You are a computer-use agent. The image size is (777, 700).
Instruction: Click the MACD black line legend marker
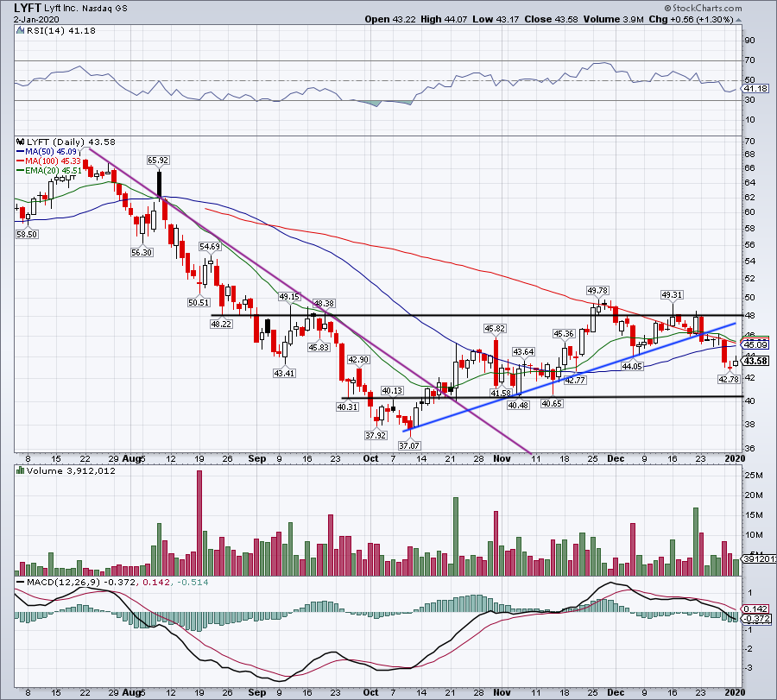[x=21, y=582]
